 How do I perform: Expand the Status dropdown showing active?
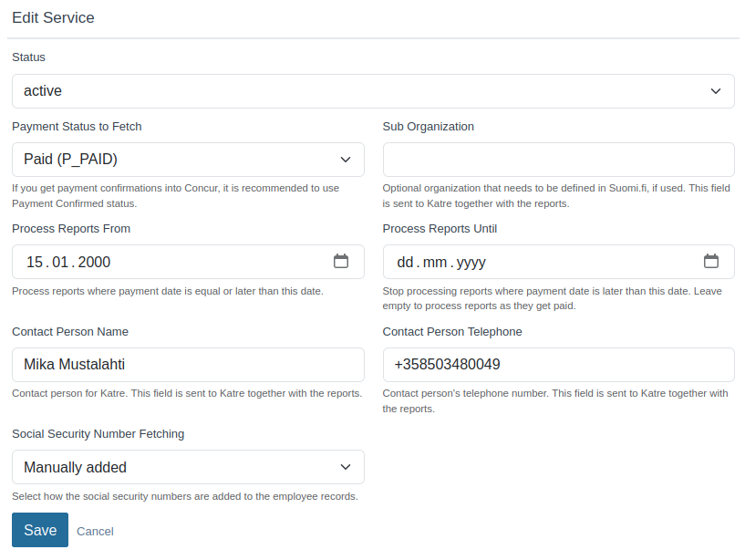373,91
